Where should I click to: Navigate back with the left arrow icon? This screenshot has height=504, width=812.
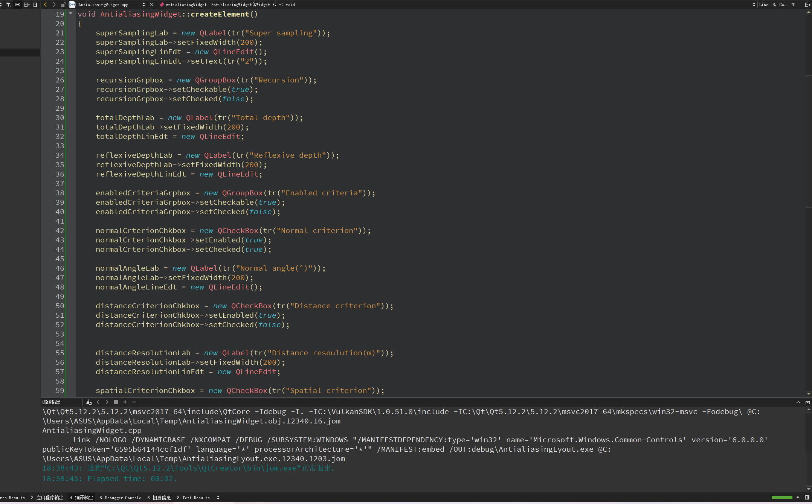point(45,5)
